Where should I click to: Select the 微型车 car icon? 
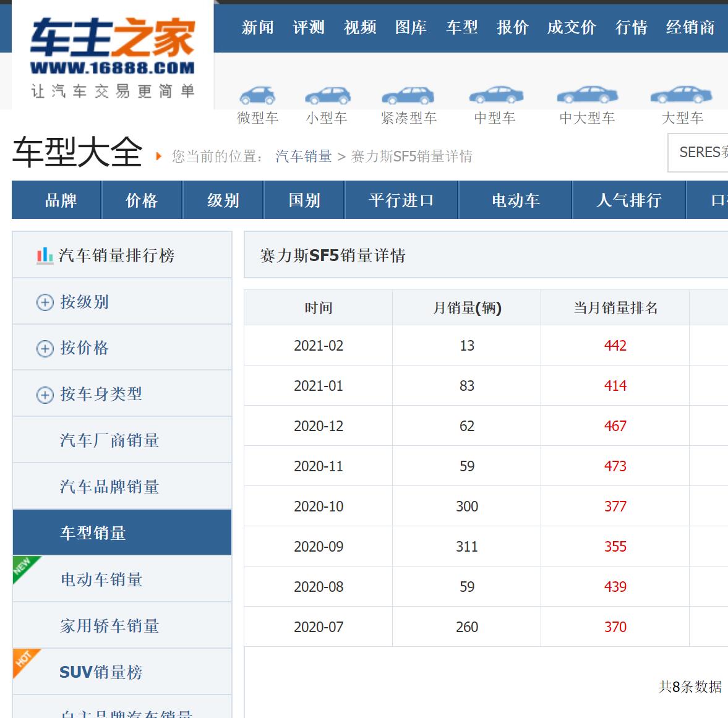point(257,96)
